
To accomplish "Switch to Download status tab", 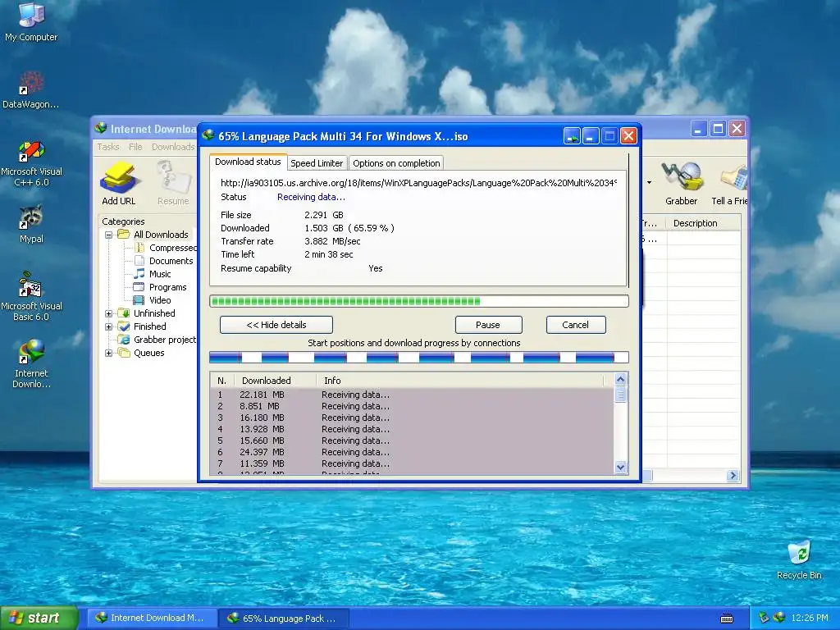I will (248, 162).
